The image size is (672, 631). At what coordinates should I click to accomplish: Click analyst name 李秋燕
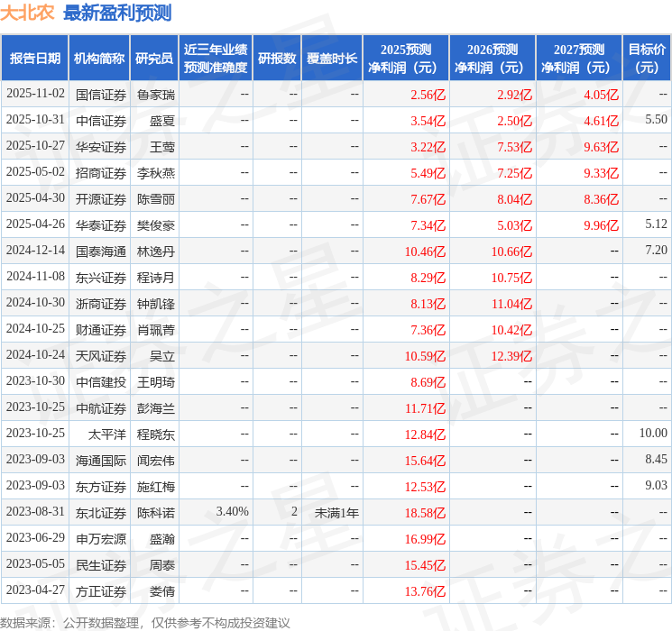tap(156, 173)
